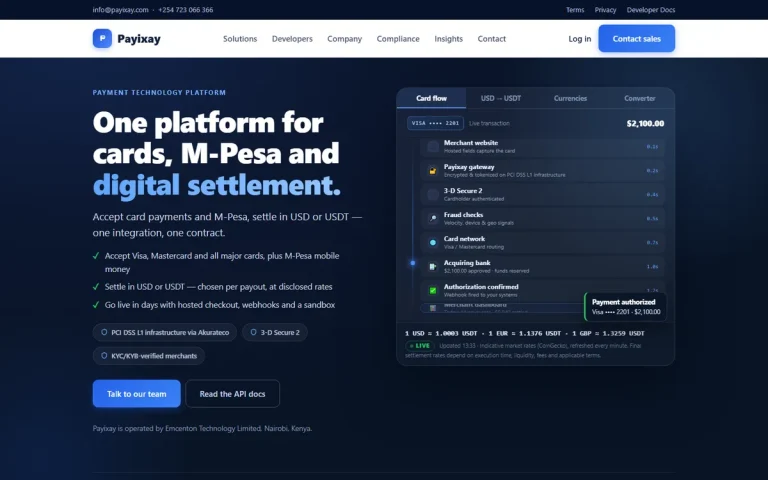This screenshot has width=768, height=480.
Task: Select the Payixay gateway step title
Action: (469, 167)
